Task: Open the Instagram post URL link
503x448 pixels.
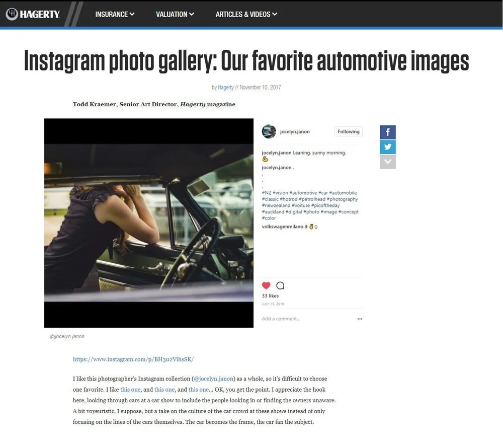Action: coord(133,359)
